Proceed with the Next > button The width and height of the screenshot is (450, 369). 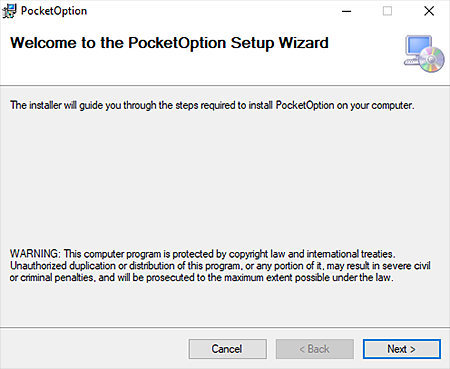click(402, 349)
